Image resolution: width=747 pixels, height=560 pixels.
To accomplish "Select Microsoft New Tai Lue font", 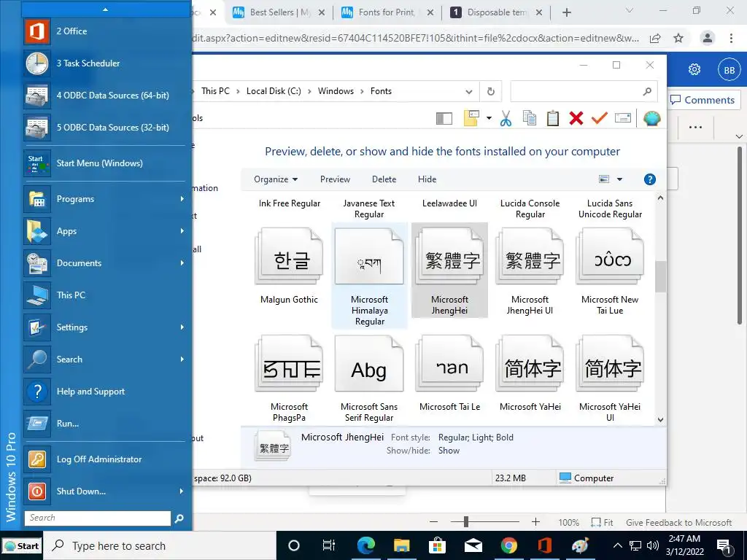I will point(610,271).
